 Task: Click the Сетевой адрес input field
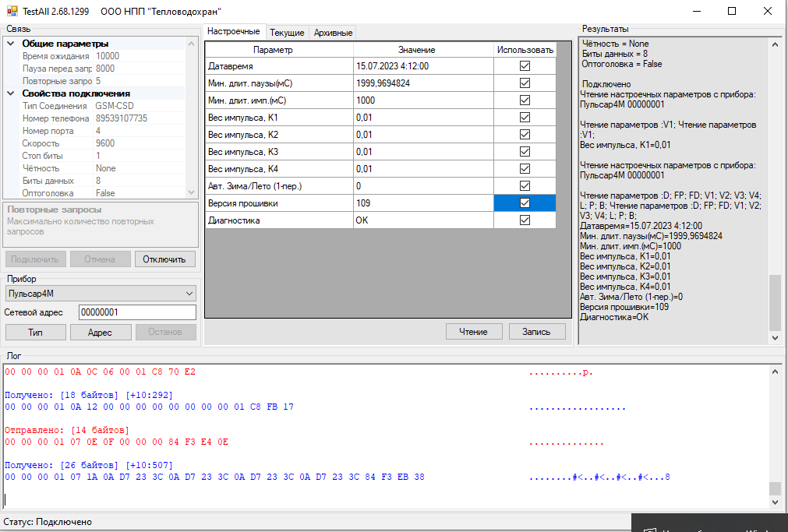point(137,312)
